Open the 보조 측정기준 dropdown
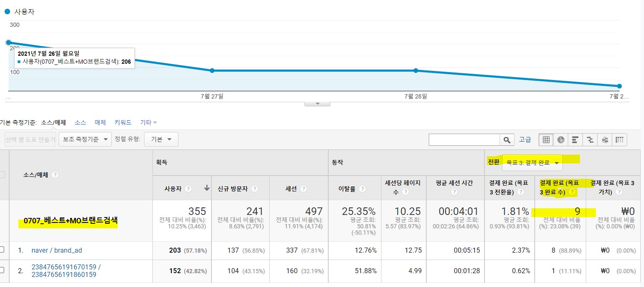Image resolution: width=644 pixels, height=287 pixels. [x=85, y=140]
